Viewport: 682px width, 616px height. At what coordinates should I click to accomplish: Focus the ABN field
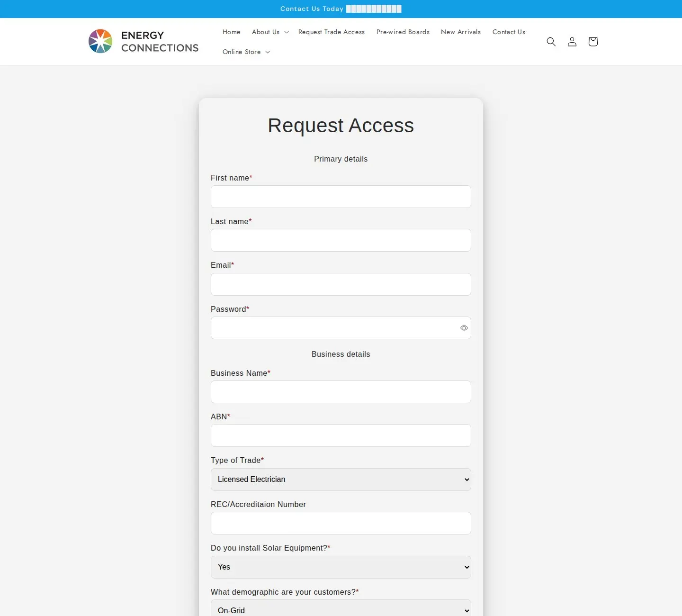341,435
